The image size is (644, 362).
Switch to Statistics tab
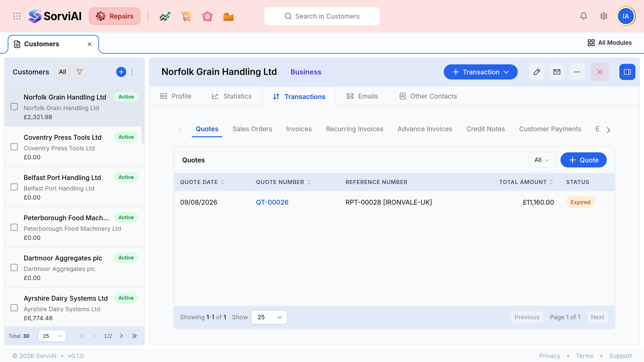[231, 96]
